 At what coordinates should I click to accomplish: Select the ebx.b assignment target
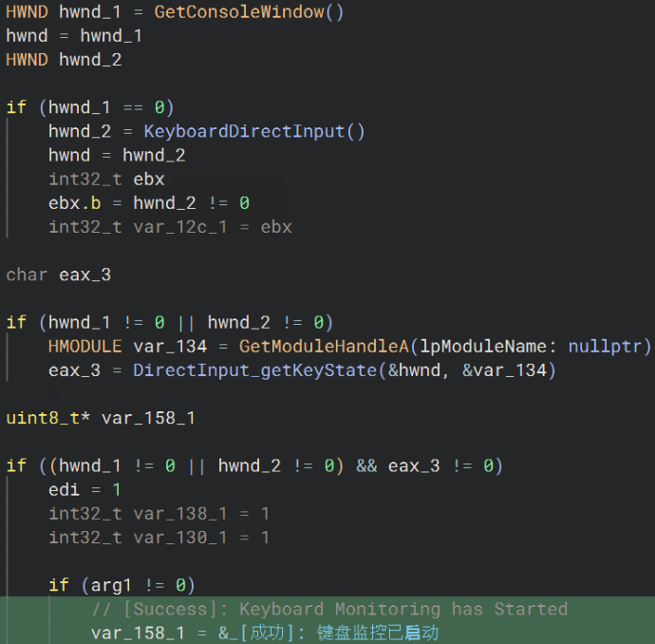pos(75,203)
